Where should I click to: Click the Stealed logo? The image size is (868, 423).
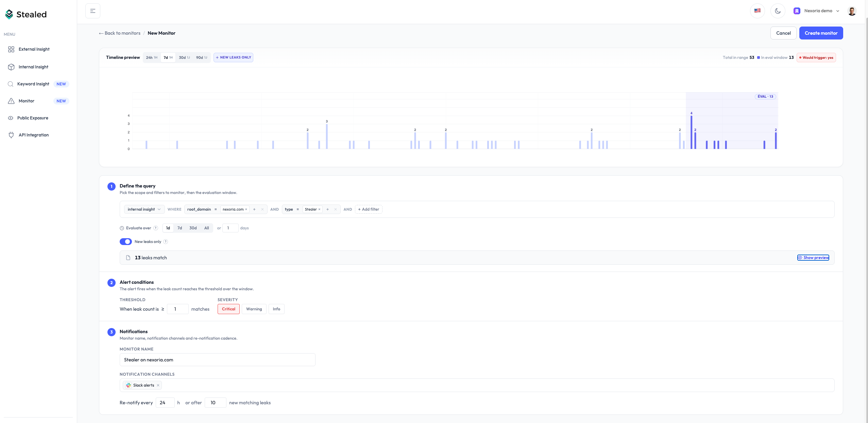coord(26,14)
